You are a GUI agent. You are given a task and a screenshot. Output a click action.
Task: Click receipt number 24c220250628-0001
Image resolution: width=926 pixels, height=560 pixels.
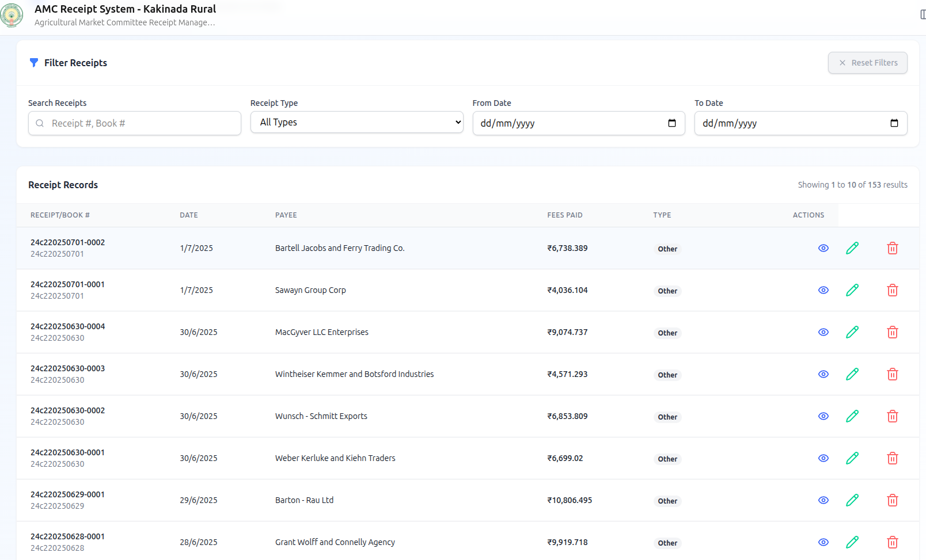pyautogui.click(x=68, y=536)
